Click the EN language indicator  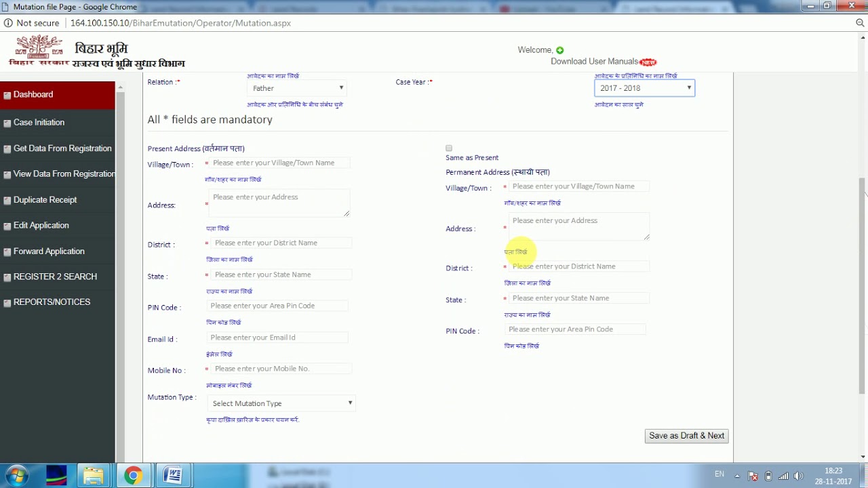click(719, 474)
